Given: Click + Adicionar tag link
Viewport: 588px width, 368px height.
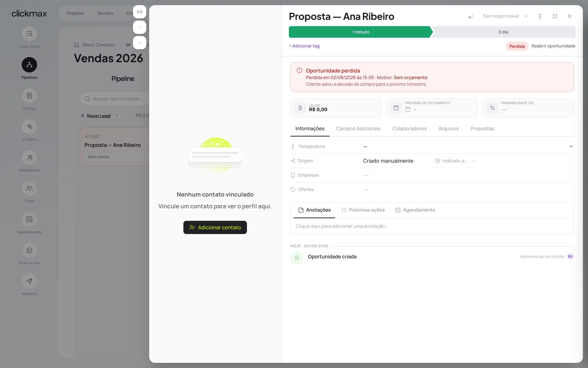Looking at the screenshot, I should 304,46.
